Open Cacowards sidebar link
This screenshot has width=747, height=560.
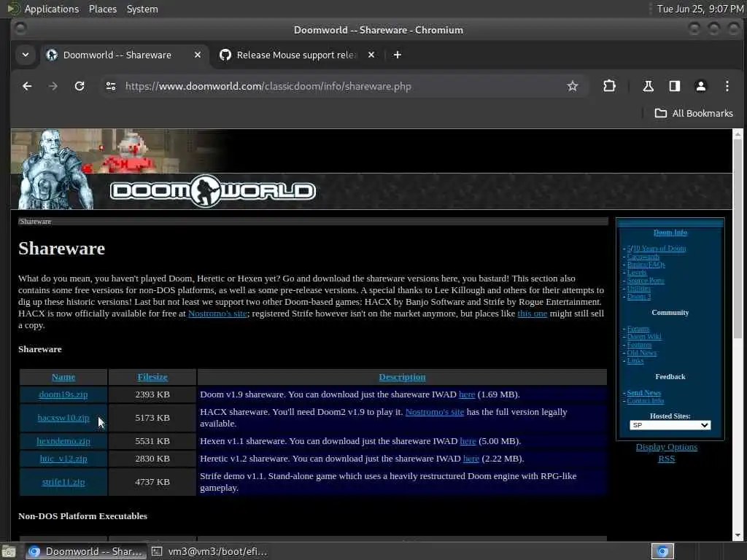coord(643,257)
